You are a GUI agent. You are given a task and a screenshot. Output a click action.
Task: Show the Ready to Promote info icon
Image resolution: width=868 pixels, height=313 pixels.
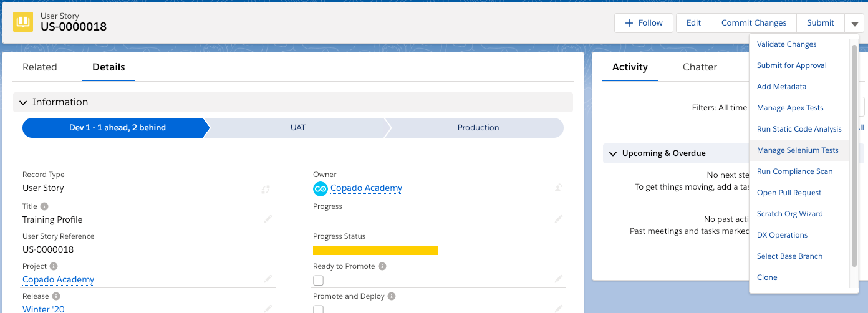click(382, 266)
